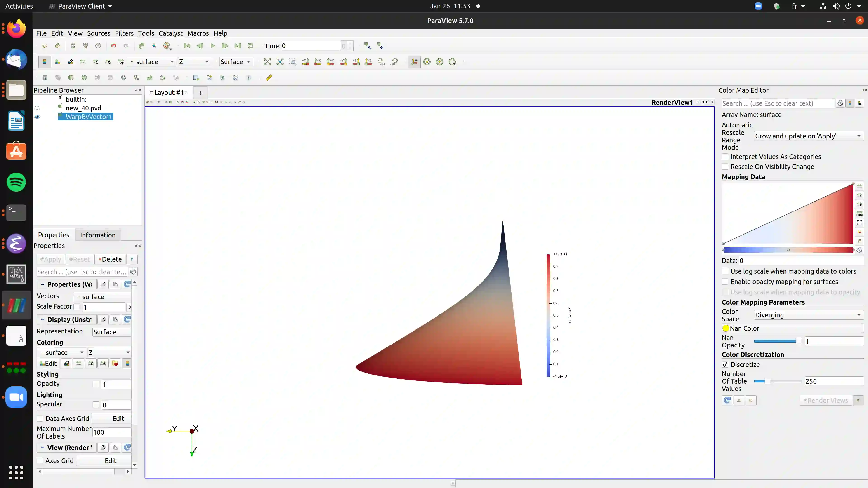Click the Undo icon
868x488 pixels.
(x=113, y=46)
